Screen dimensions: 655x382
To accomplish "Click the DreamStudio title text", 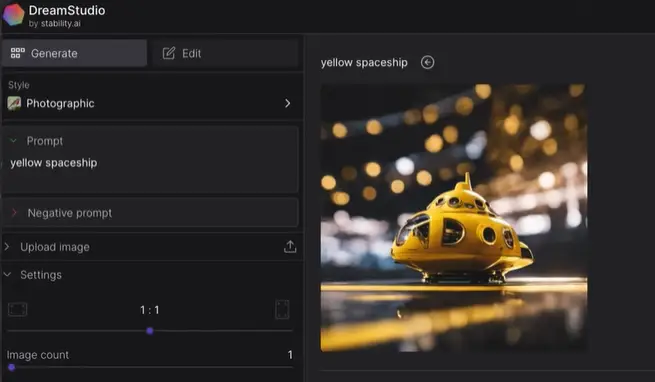I will pos(67,10).
